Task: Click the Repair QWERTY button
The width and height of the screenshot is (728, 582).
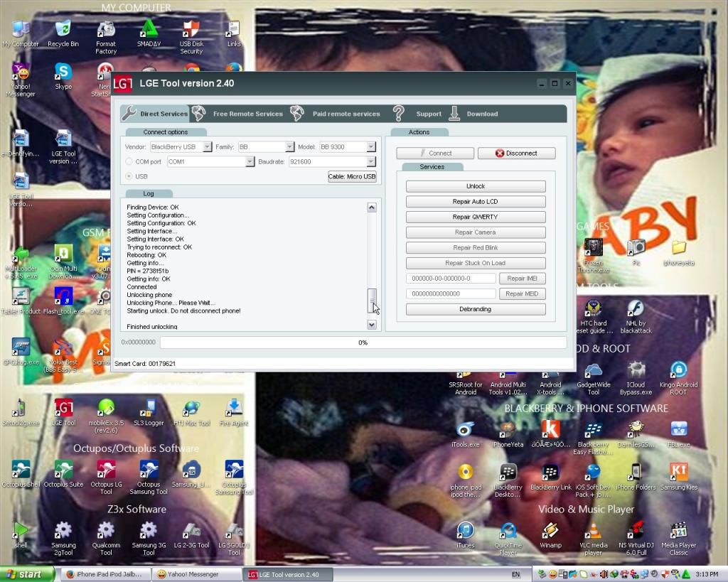Action: [x=476, y=217]
